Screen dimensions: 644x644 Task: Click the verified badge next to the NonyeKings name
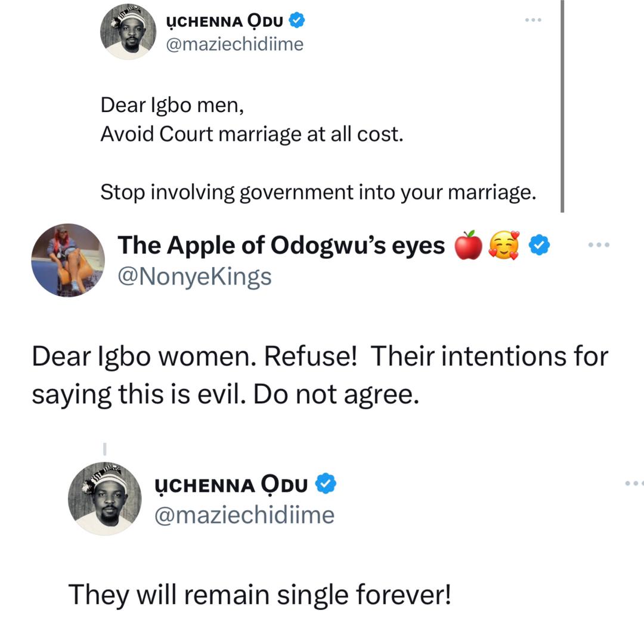[x=540, y=245]
